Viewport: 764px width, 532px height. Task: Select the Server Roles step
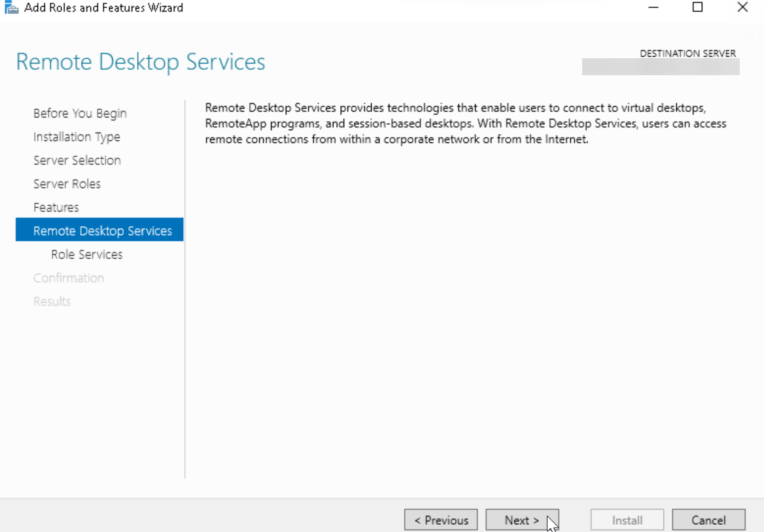(67, 184)
